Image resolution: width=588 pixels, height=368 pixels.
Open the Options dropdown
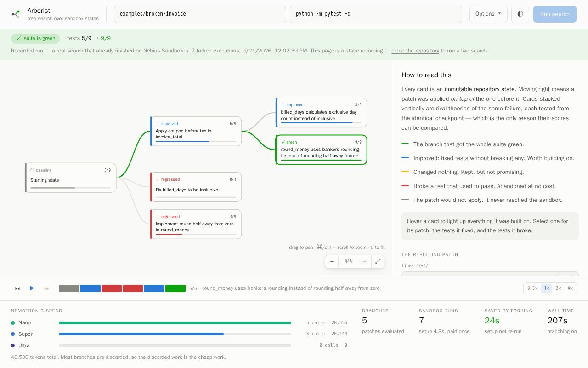click(488, 14)
